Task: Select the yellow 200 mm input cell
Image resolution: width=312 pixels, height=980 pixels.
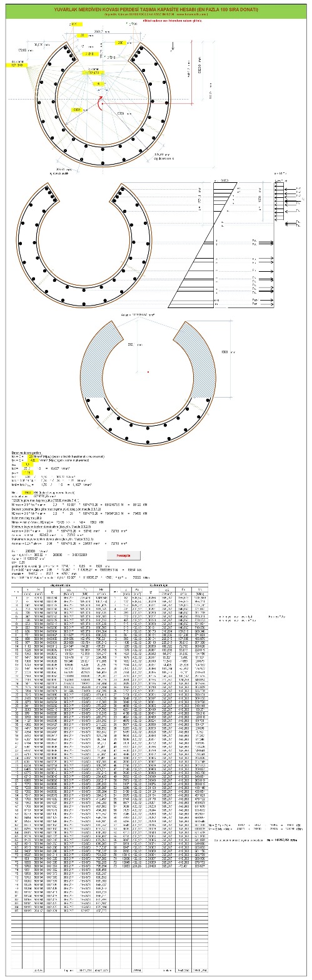Action: click(x=121, y=43)
